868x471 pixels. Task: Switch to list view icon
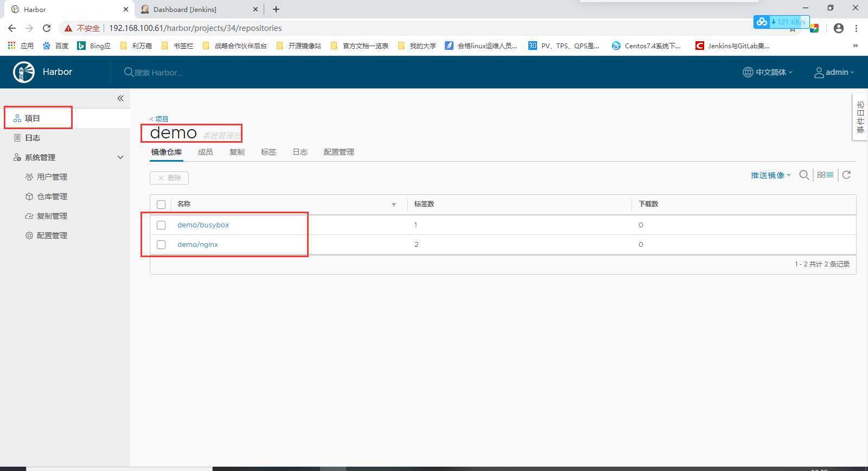(830, 175)
